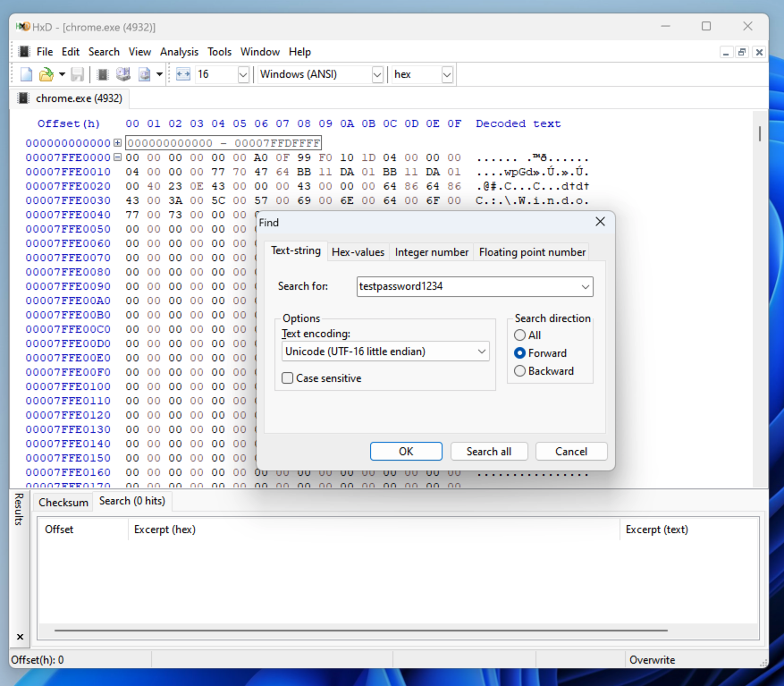The image size is (784, 686).
Task: Select the Backward search direction option
Action: click(520, 371)
